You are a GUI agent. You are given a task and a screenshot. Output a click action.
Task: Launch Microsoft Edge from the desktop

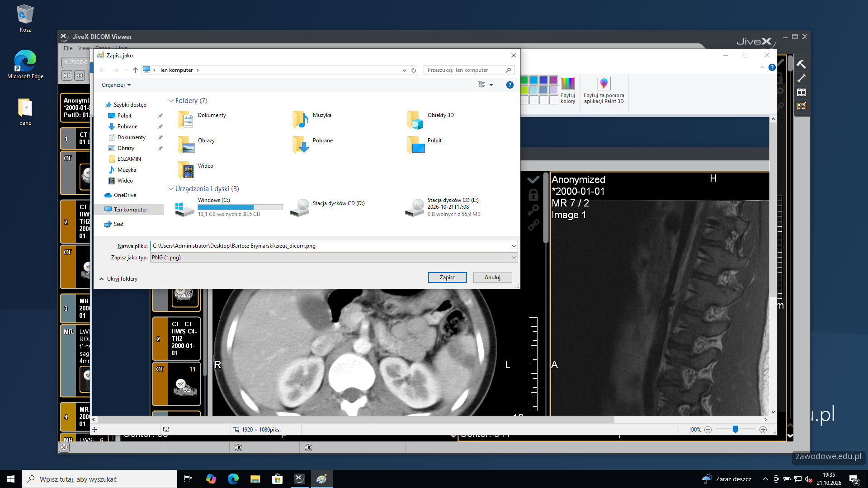[x=25, y=65]
